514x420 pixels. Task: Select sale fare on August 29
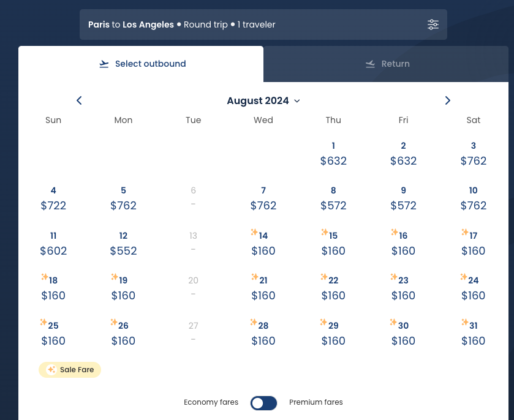pos(333,334)
